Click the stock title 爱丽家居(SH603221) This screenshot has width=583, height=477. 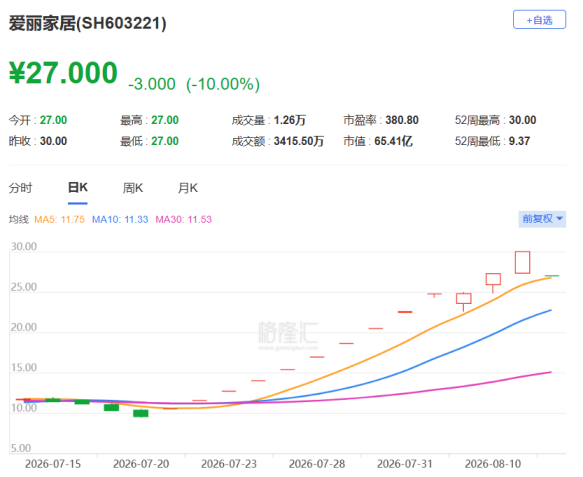tap(87, 23)
